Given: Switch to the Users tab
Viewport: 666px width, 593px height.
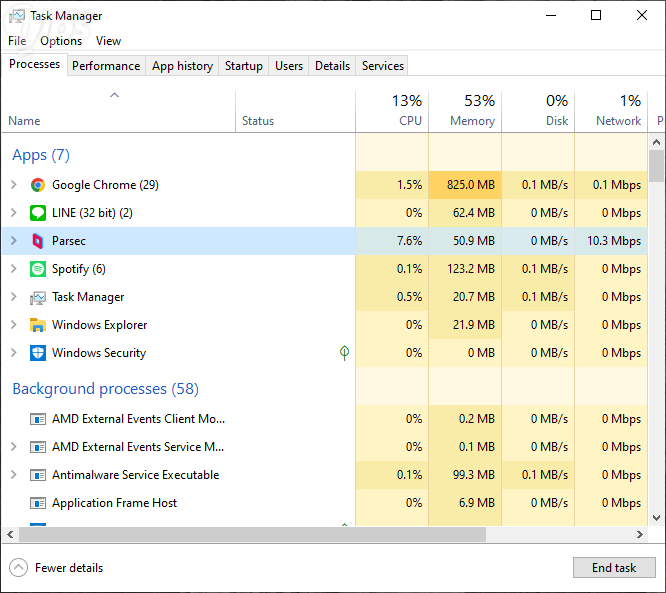Looking at the screenshot, I should click(289, 66).
